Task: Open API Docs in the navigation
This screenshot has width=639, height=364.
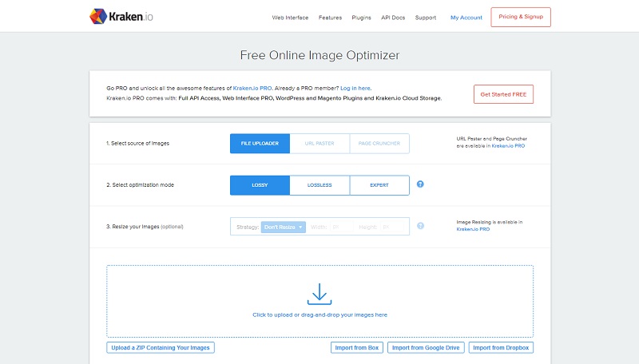Action: click(393, 18)
